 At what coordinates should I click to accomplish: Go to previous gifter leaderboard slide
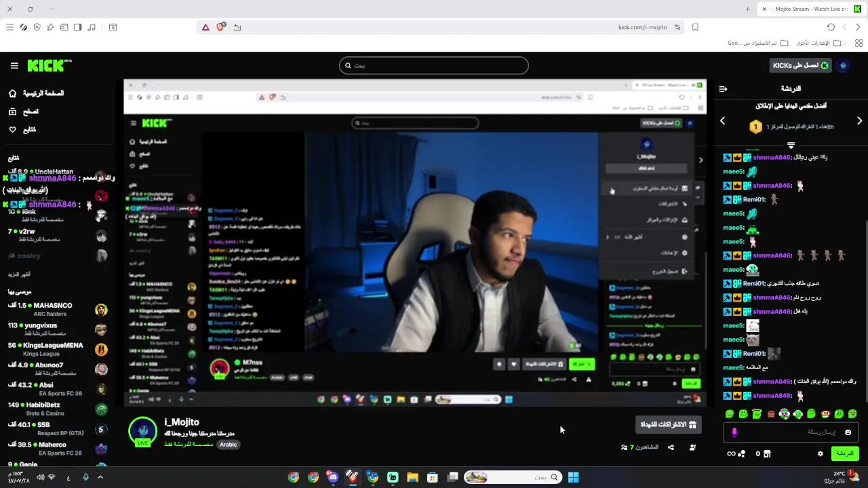[722, 121]
